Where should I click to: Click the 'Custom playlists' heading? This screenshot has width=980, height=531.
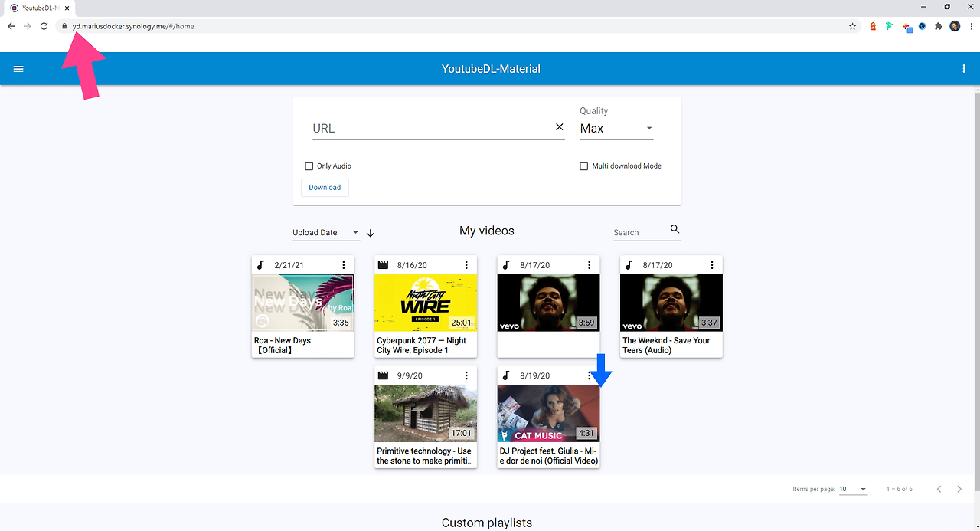pos(487,523)
